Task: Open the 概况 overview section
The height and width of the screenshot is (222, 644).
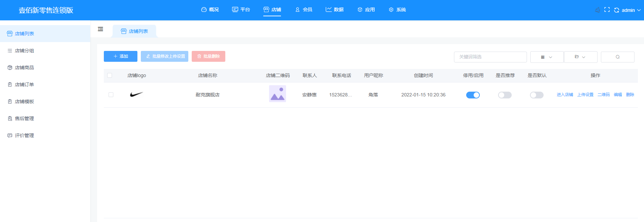Action: [210, 10]
